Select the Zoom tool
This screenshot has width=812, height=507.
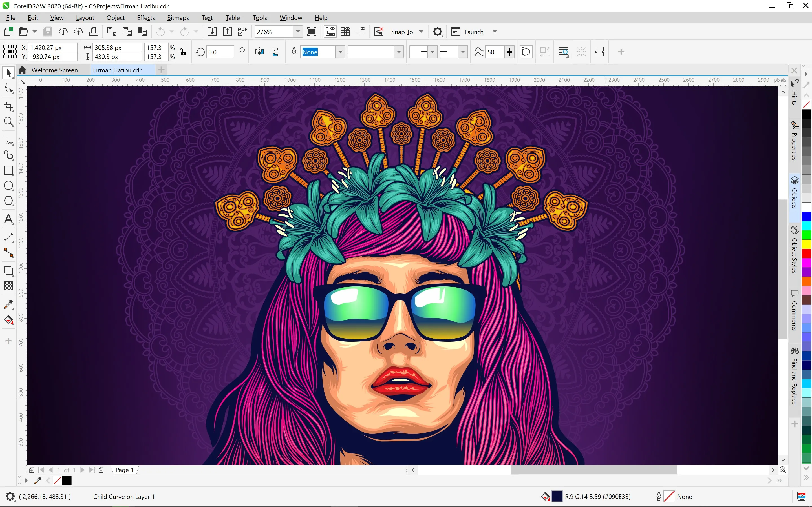(8, 121)
